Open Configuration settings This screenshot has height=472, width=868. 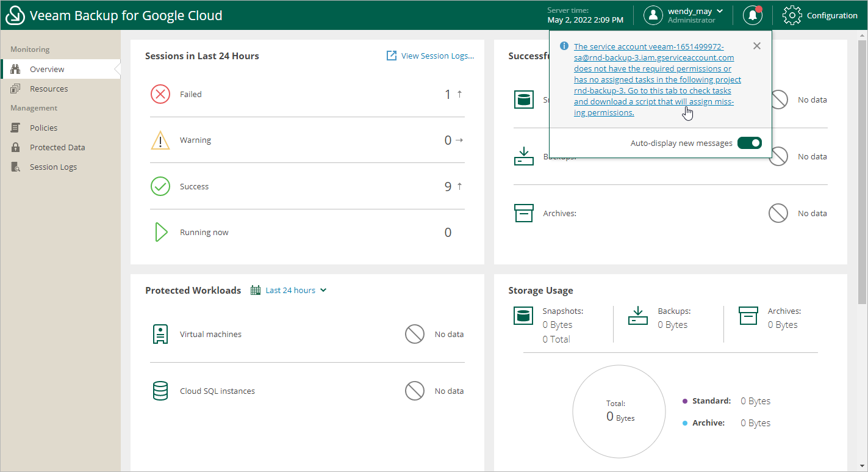(x=820, y=15)
